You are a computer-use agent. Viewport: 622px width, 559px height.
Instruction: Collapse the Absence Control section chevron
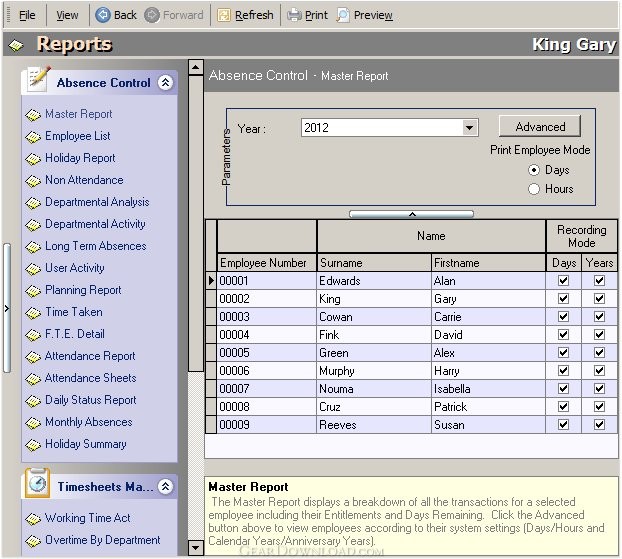[165, 83]
